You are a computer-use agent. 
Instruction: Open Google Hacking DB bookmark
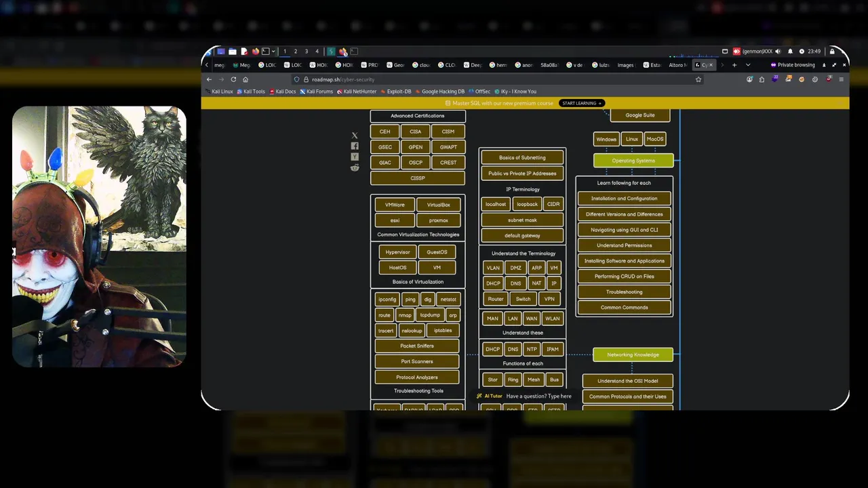click(x=439, y=91)
